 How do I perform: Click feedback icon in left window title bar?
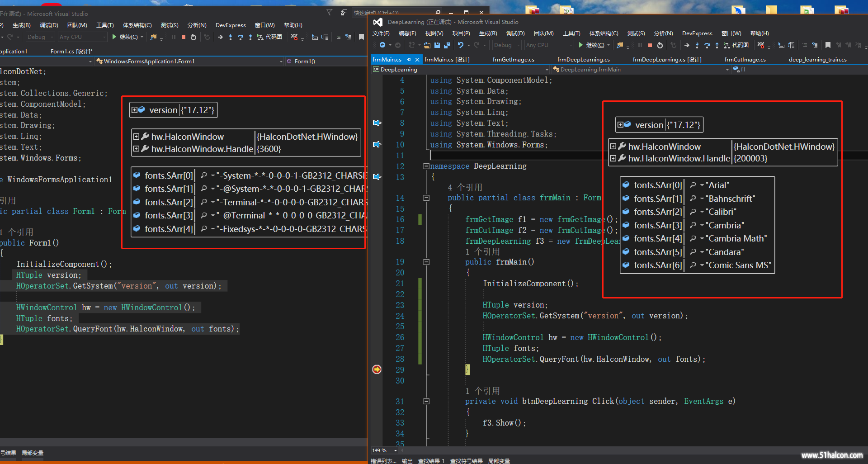pos(344,13)
